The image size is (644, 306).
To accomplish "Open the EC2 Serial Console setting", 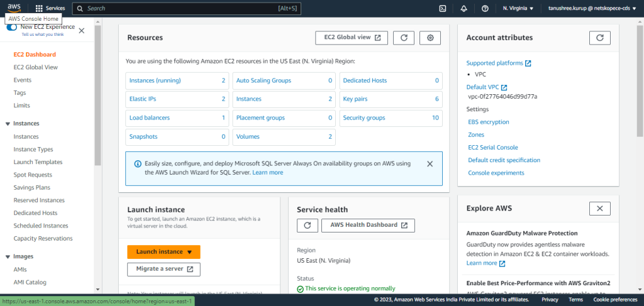I will (x=493, y=147).
